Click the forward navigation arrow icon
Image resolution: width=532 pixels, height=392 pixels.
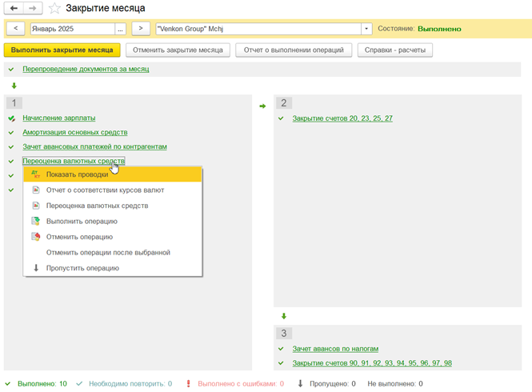(33, 8)
